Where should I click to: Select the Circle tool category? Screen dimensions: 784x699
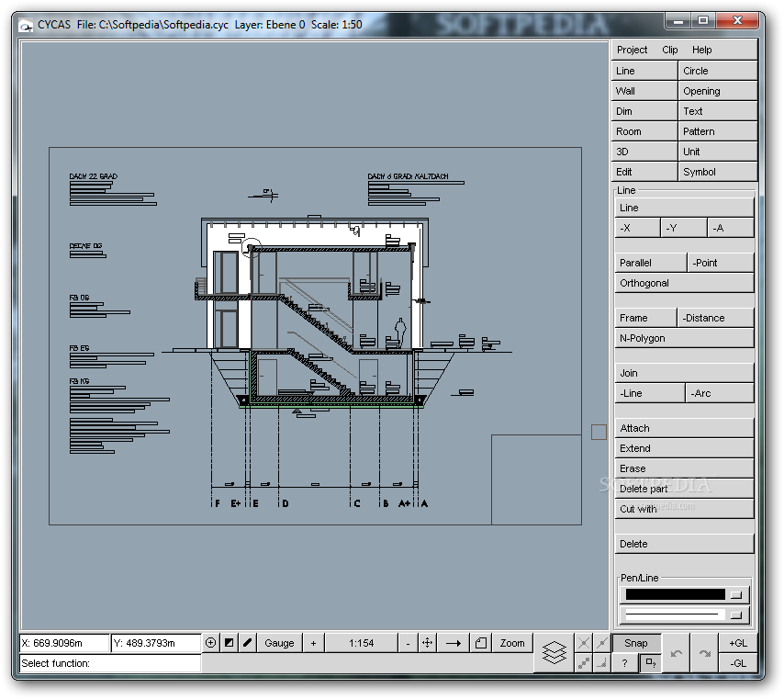(718, 71)
